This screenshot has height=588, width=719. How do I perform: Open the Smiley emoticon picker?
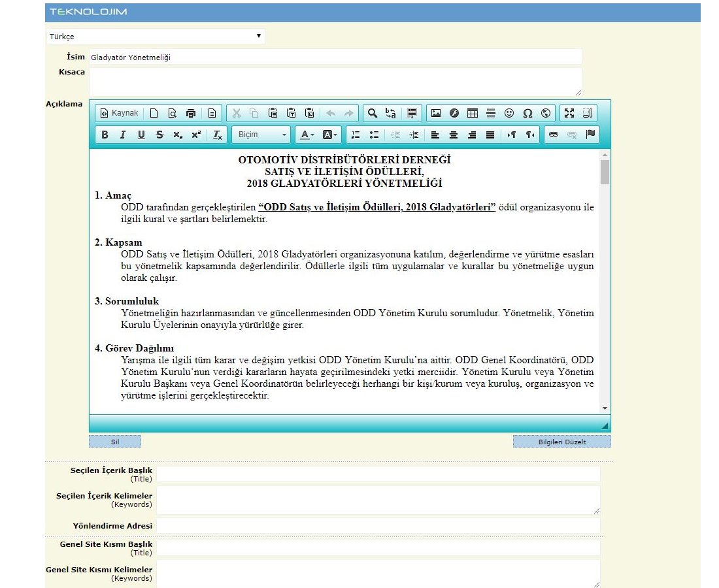pyautogui.click(x=509, y=113)
